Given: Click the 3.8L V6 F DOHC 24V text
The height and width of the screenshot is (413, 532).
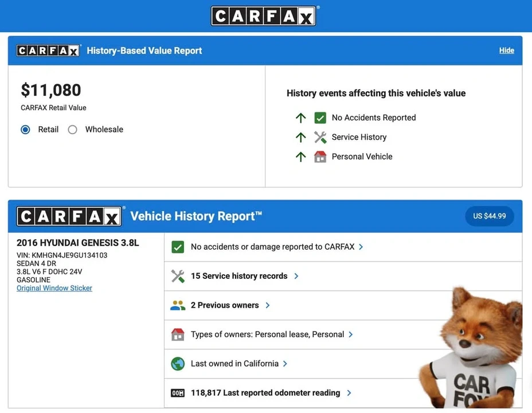Looking at the screenshot, I should [49, 272].
